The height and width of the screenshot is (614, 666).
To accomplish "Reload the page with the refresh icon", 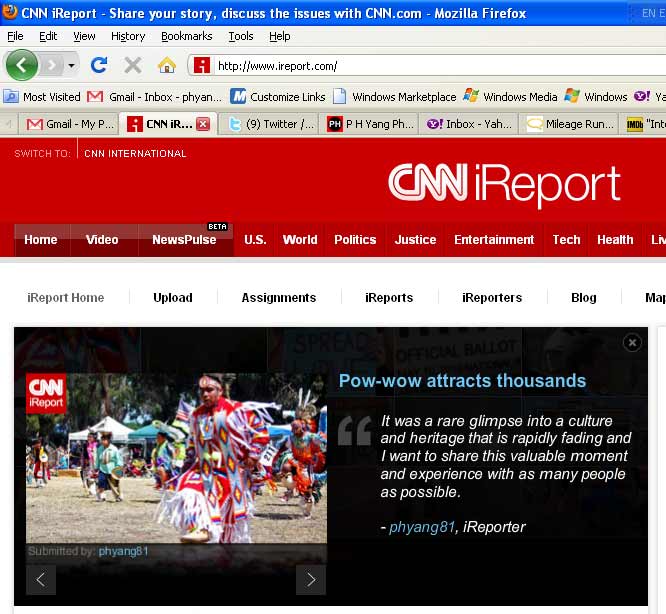I will [x=99, y=65].
